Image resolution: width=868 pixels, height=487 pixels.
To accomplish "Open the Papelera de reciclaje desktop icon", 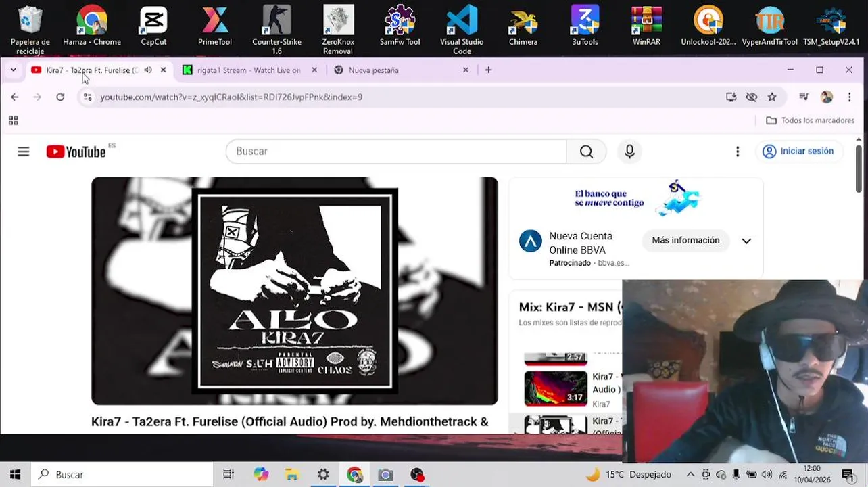I will click(30, 30).
